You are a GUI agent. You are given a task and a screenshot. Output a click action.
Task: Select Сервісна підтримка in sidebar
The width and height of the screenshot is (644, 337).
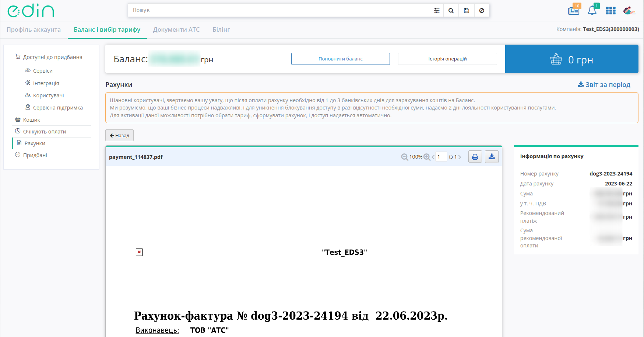click(x=58, y=108)
